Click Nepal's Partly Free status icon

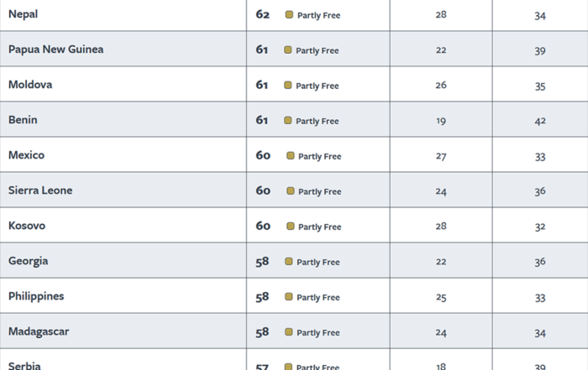click(289, 15)
